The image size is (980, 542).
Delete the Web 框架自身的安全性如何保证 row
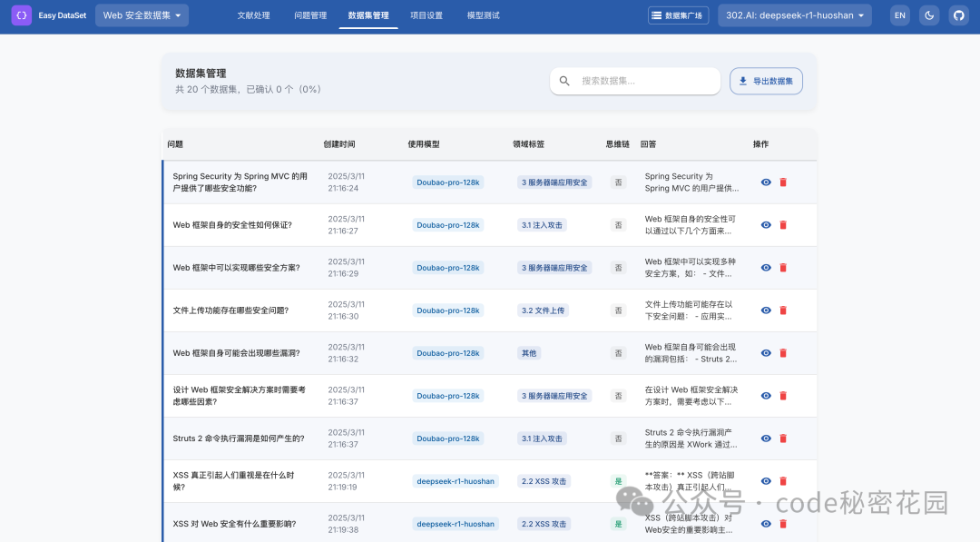click(x=783, y=225)
